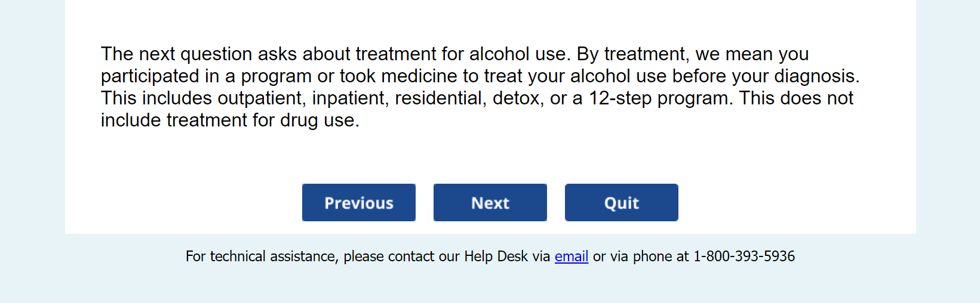
Task: Click the word "diagnosis" in the text
Action: [815, 76]
